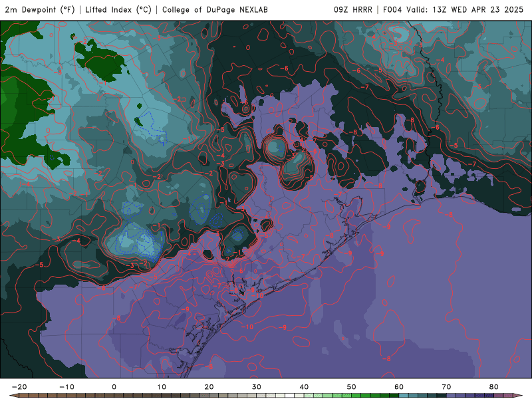Click the '-20' color bar label
Viewport: 532px width, 399px height.
coord(19,387)
